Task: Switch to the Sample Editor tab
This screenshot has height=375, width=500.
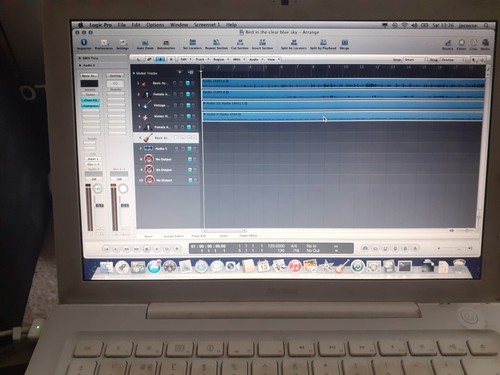Action: (173, 236)
